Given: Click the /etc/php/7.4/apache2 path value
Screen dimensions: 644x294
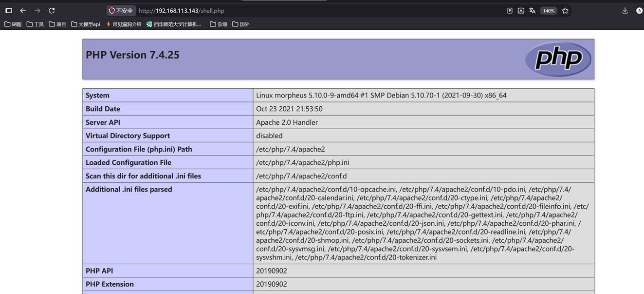Looking at the screenshot, I should [290, 149].
